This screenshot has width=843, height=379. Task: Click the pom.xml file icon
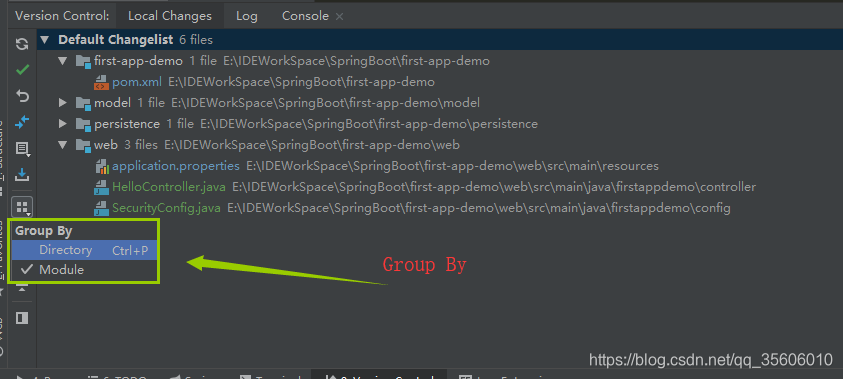[101, 82]
